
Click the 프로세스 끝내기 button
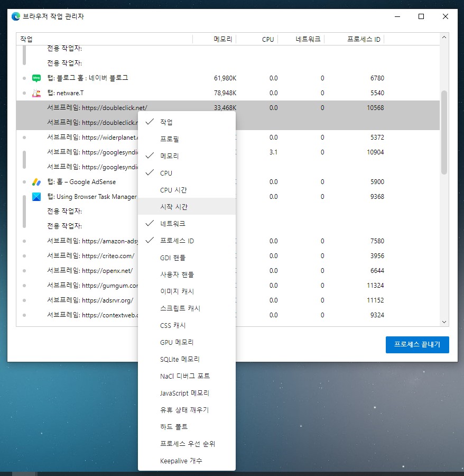[x=417, y=344]
